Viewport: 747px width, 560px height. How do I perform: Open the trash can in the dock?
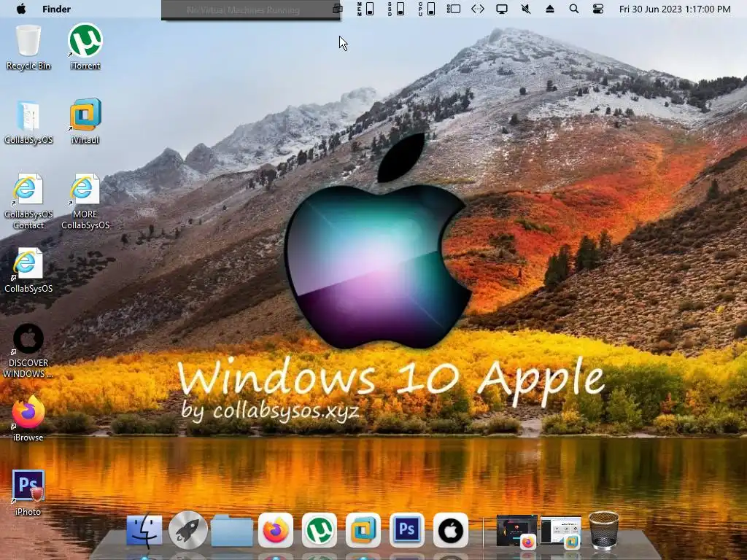(603, 530)
